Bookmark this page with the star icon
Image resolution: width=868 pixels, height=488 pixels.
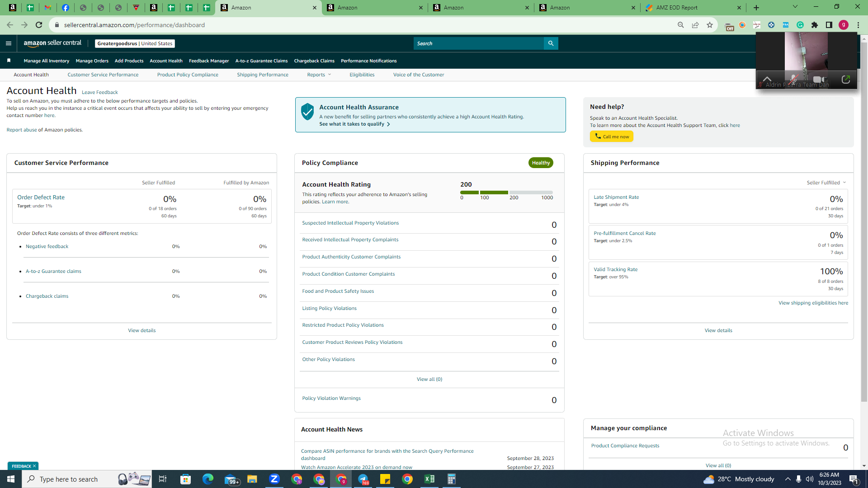710,25
